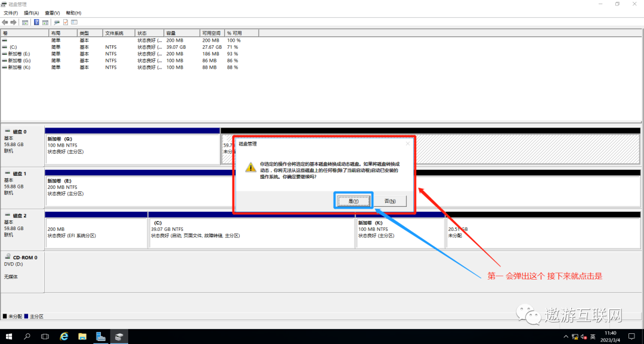Click the disk connect toolbar icon
644x344 pixels.
click(x=57, y=22)
